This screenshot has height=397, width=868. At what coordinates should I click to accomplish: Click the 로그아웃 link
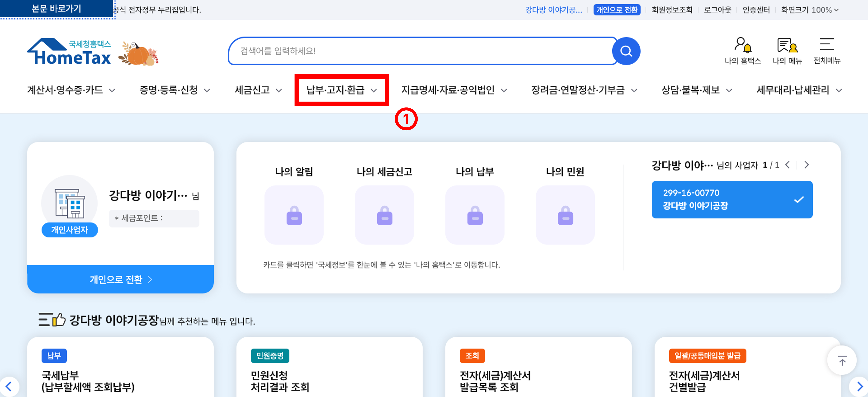[717, 10]
